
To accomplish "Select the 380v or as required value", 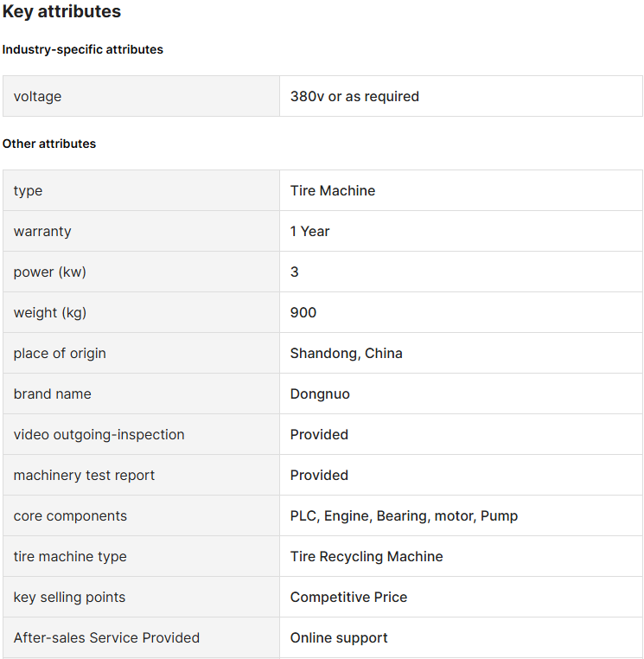I will [x=354, y=96].
